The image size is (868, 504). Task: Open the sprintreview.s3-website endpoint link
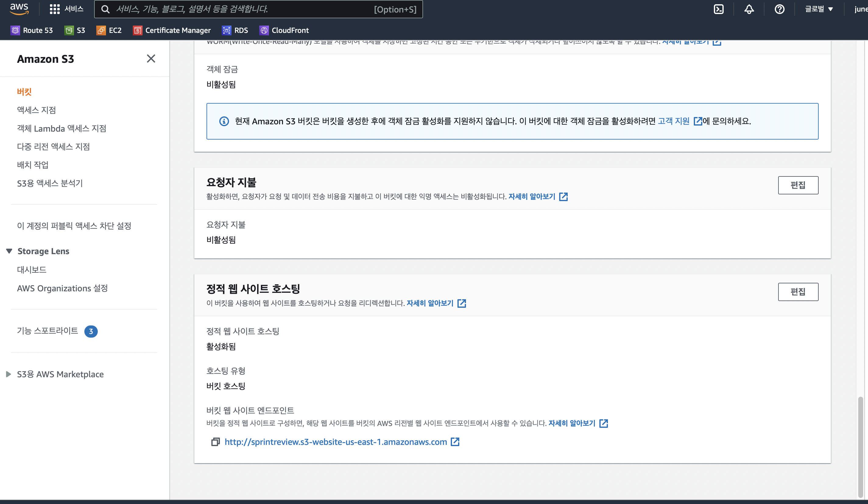[336, 442]
